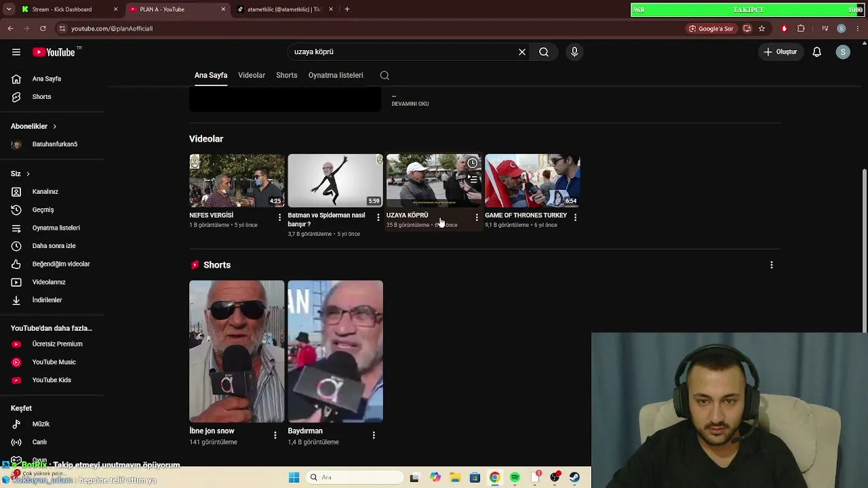The image size is (868, 488).
Task: Click the Google'a Sor button
Action: pyautogui.click(x=711, y=28)
